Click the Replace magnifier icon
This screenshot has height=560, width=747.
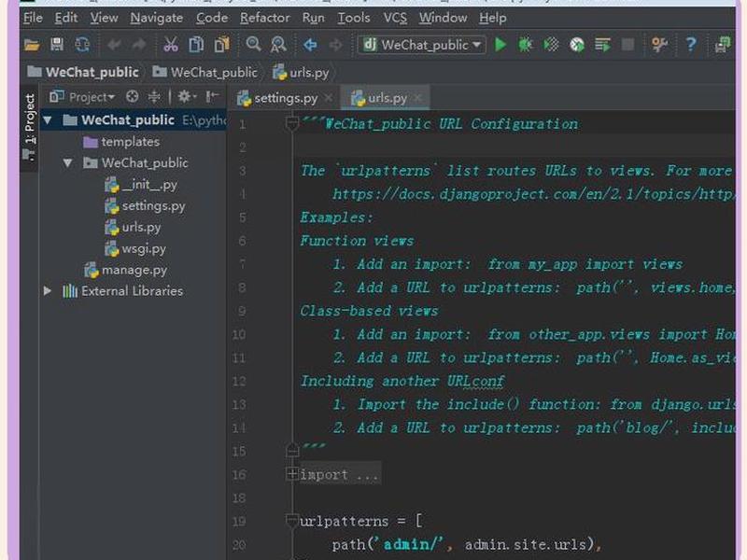point(278,44)
